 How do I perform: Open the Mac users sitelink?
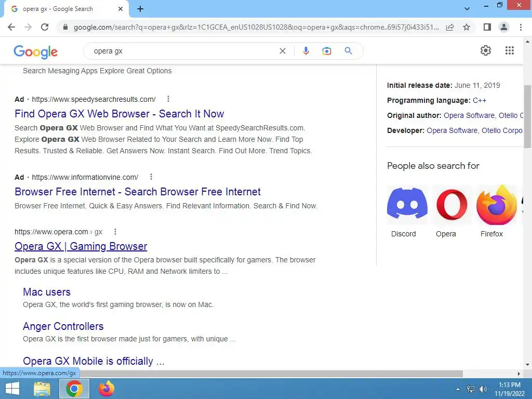click(x=47, y=292)
